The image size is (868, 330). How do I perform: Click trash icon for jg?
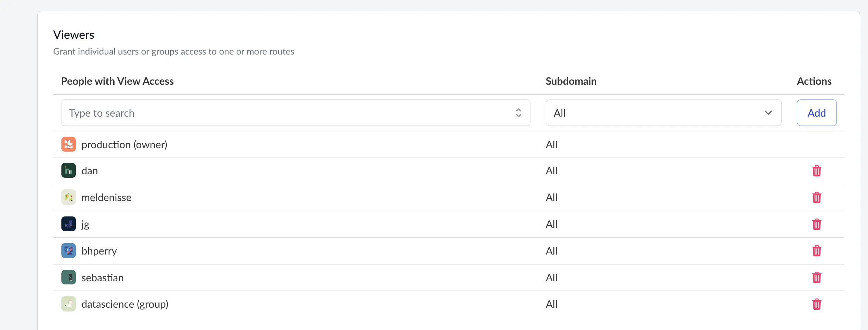(817, 224)
